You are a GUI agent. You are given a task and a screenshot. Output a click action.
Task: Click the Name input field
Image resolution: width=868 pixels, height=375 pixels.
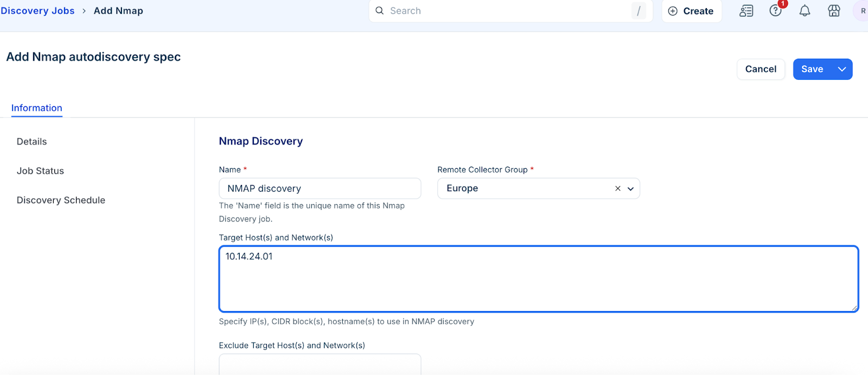pyautogui.click(x=320, y=188)
